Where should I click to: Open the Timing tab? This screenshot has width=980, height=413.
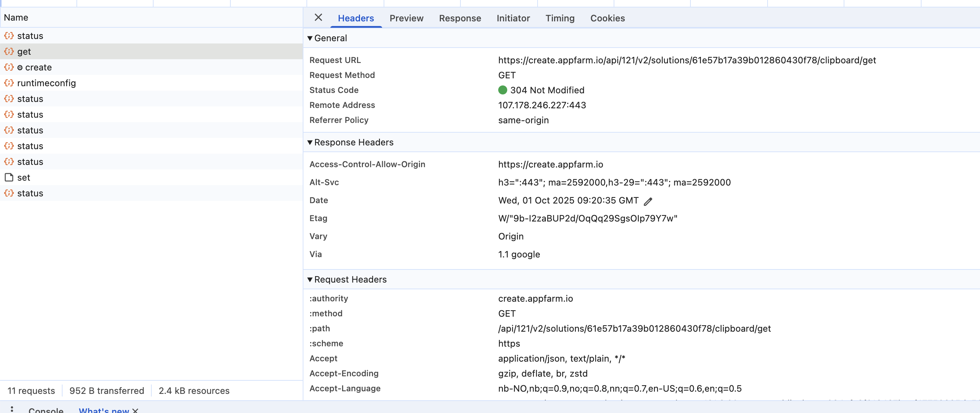560,18
